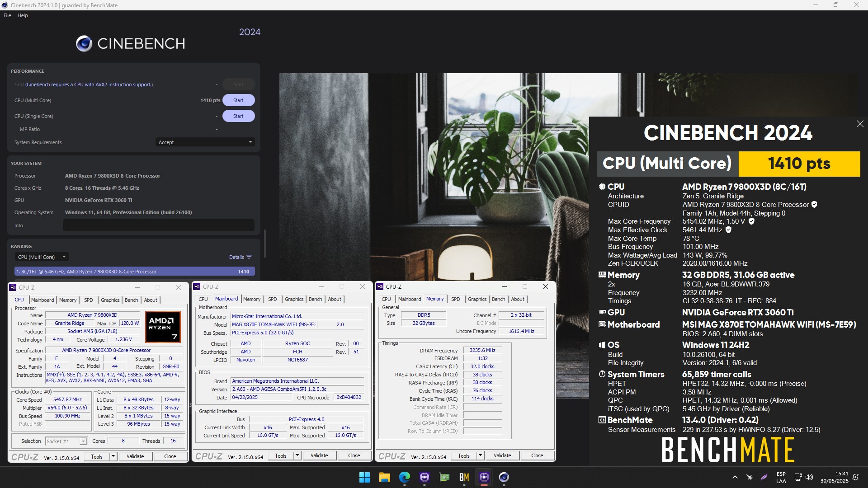
Task: Start the CPU (Single Core) benchmark
Action: 238,116
